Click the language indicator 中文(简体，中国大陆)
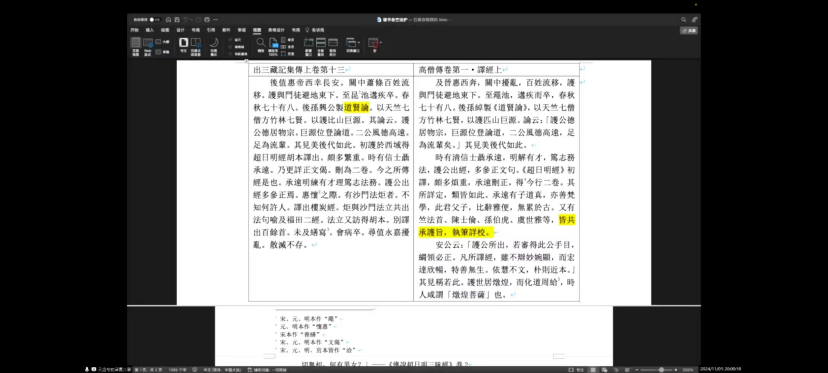 click(222, 370)
